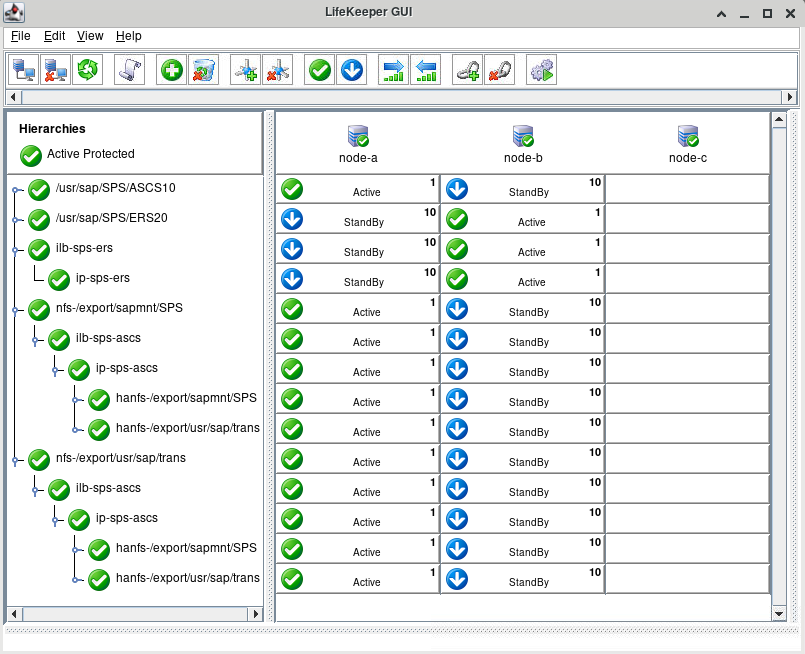Click the In Service green checkmark toolbar icon

(320, 70)
